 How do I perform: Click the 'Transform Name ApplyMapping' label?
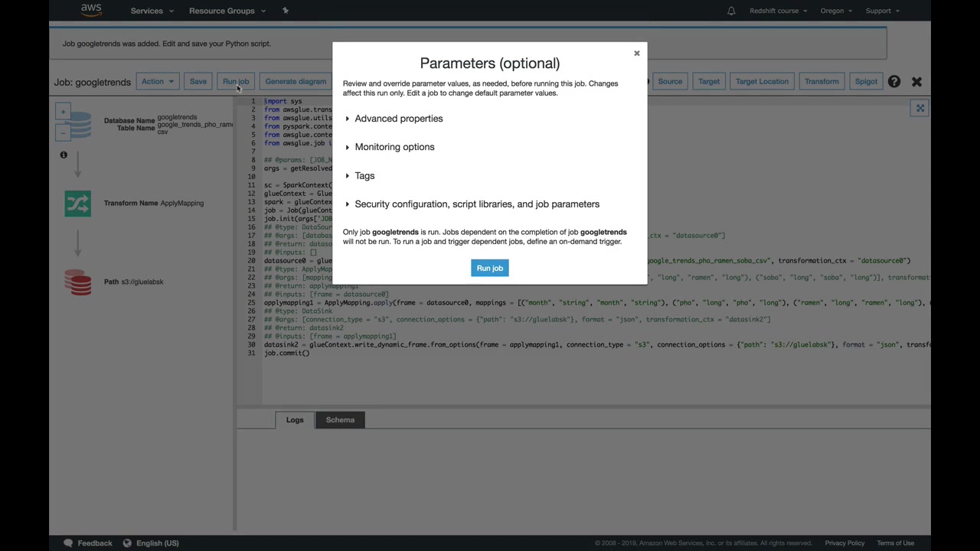[x=154, y=204]
